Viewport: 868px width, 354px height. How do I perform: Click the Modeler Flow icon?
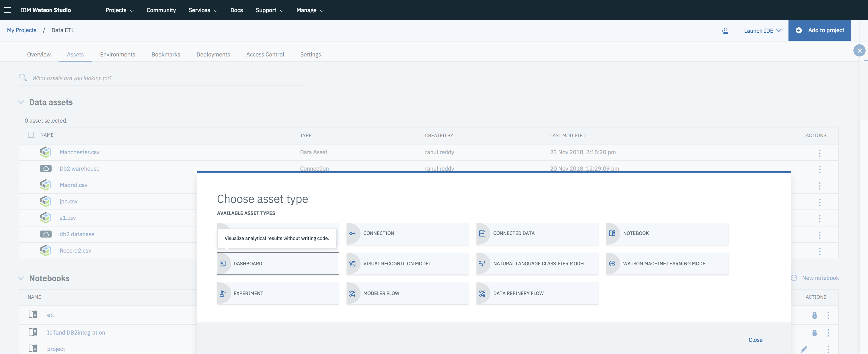(x=352, y=293)
